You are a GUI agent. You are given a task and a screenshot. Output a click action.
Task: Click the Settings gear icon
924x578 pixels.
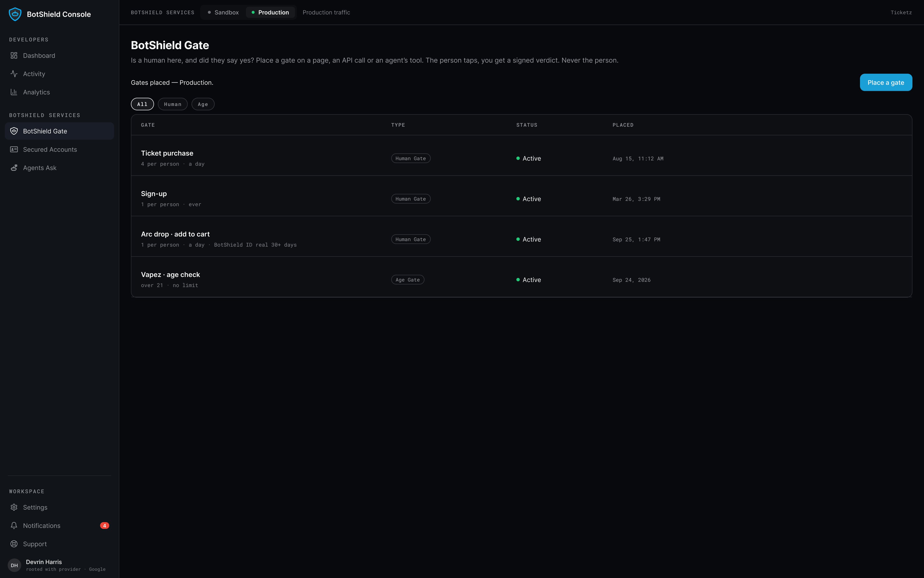click(x=14, y=507)
